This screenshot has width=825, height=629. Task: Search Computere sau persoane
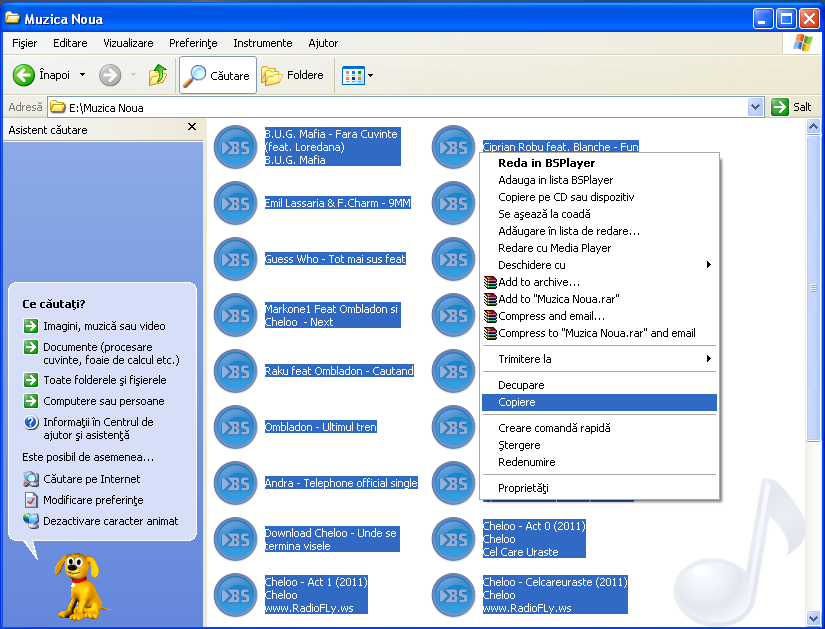94,401
